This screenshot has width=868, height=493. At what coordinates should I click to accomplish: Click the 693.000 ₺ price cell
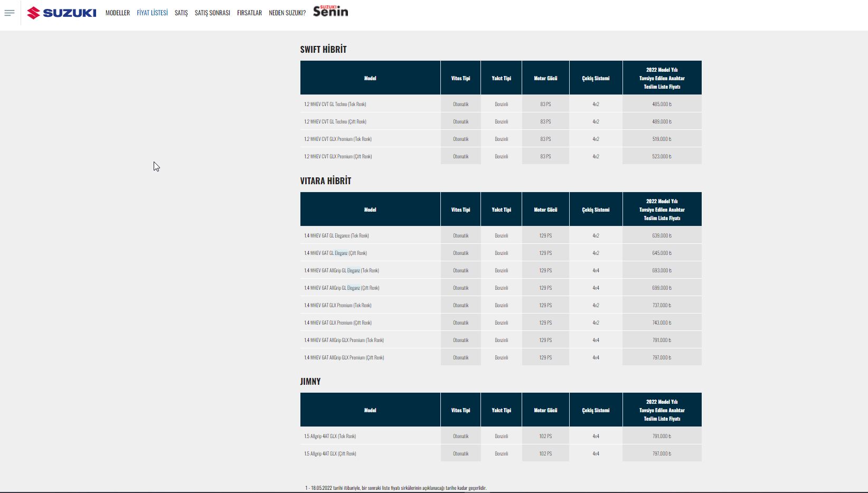tap(662, 270)
